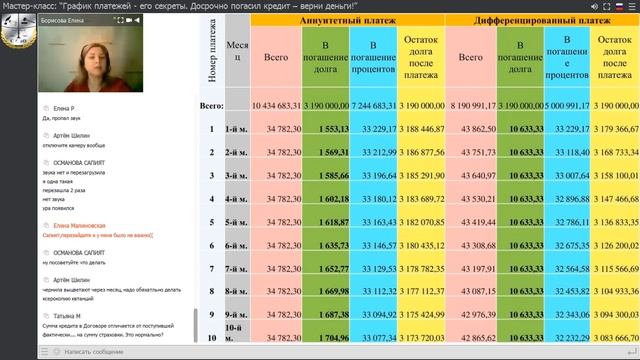Toggle presenter video sound icon

click(137, 20)
